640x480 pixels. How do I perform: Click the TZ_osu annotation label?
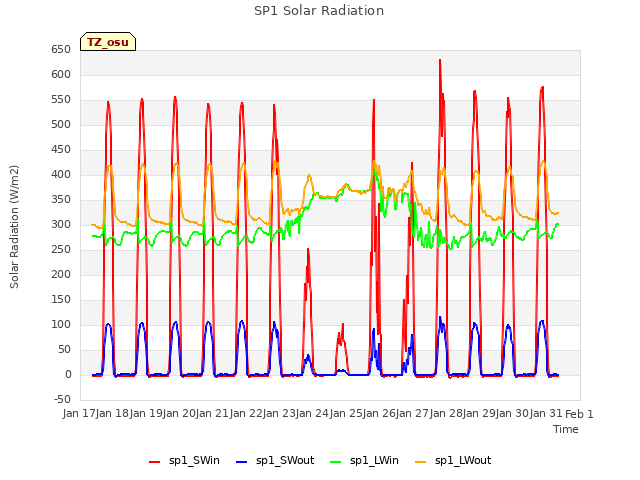tap(108, 42)
